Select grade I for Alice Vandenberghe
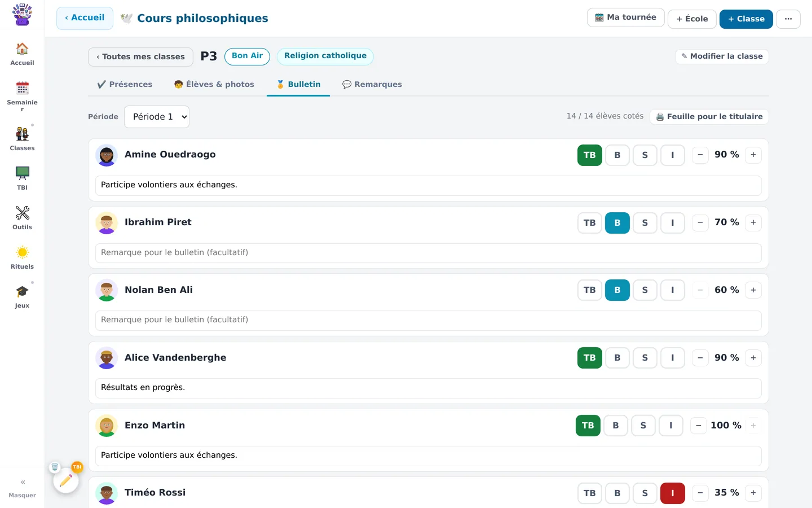The width and height of the screenshot is (812, 508). click(673, 358)
